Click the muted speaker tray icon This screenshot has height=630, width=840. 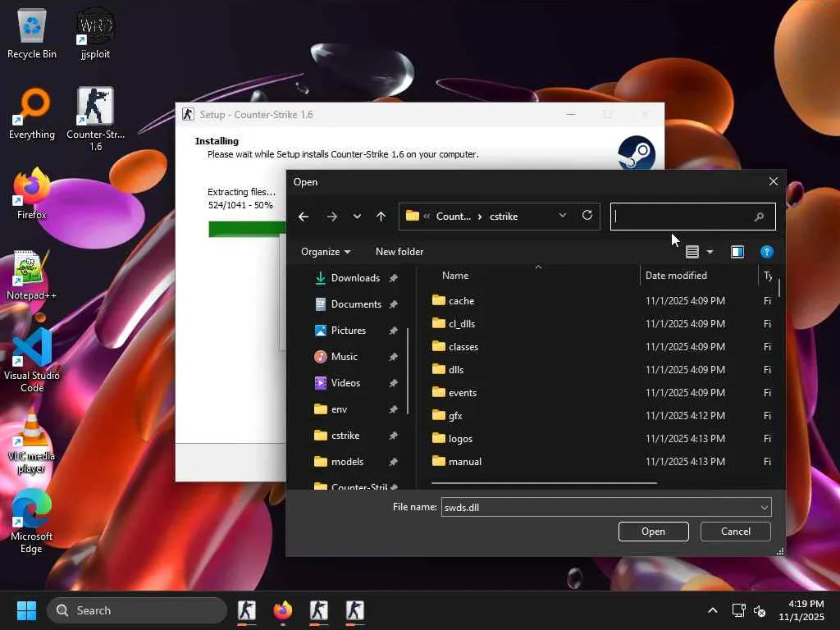coord(760,610)
